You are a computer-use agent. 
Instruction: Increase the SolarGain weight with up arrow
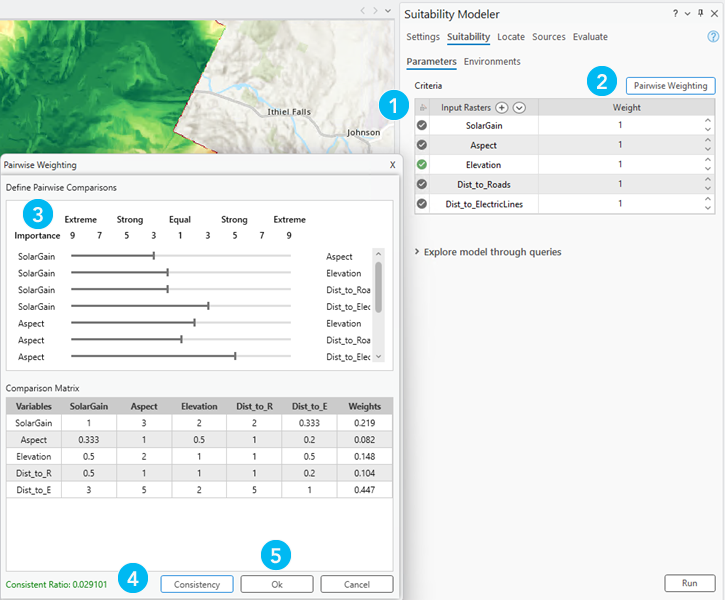point(707,121)
